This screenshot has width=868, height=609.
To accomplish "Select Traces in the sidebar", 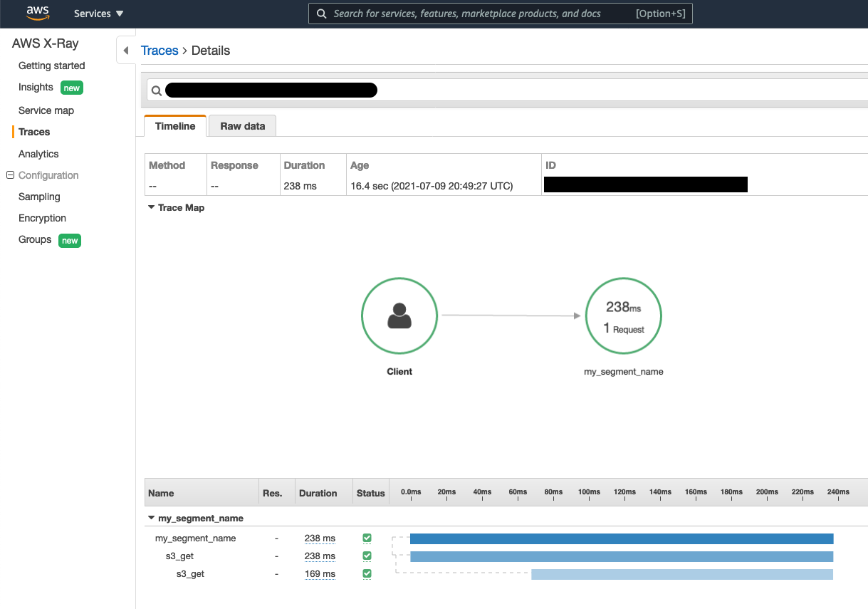I will tap(34, 132).
